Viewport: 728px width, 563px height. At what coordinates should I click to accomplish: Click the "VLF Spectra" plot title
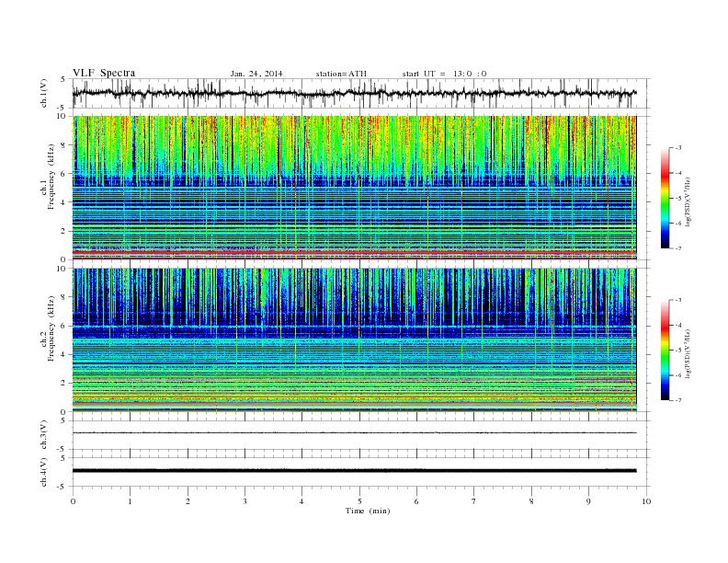click(x=104, y=73)
